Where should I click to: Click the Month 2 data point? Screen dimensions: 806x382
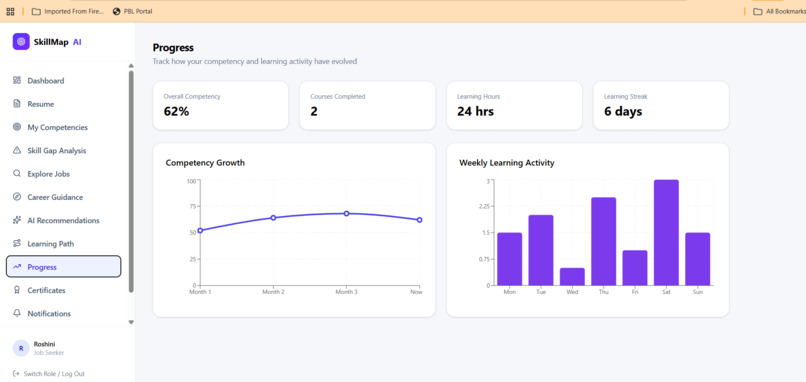click(273, 217)
